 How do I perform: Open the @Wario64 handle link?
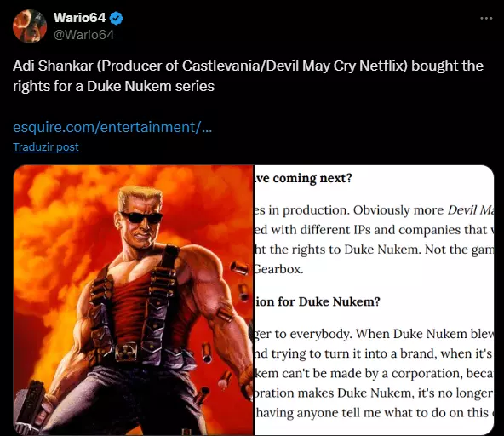(x=83, y=35)
